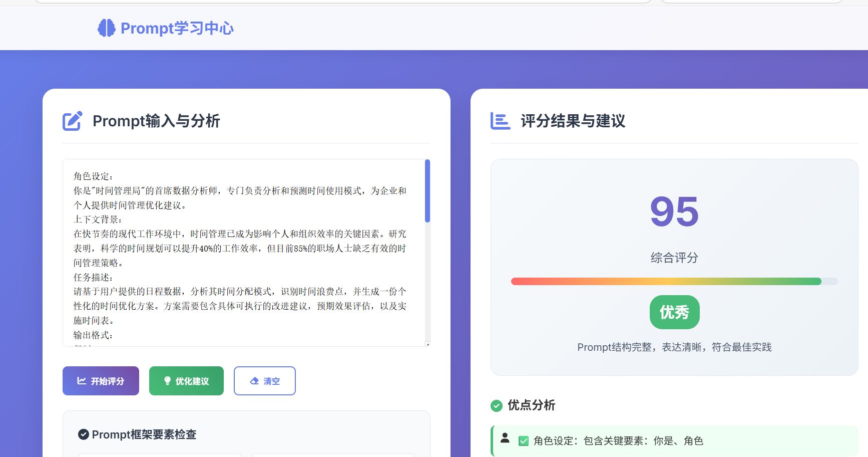This screenshot has height=457, width=868.
Task: Click the lightbulb icon in 优化建议
Action: (x=168, y=381)
